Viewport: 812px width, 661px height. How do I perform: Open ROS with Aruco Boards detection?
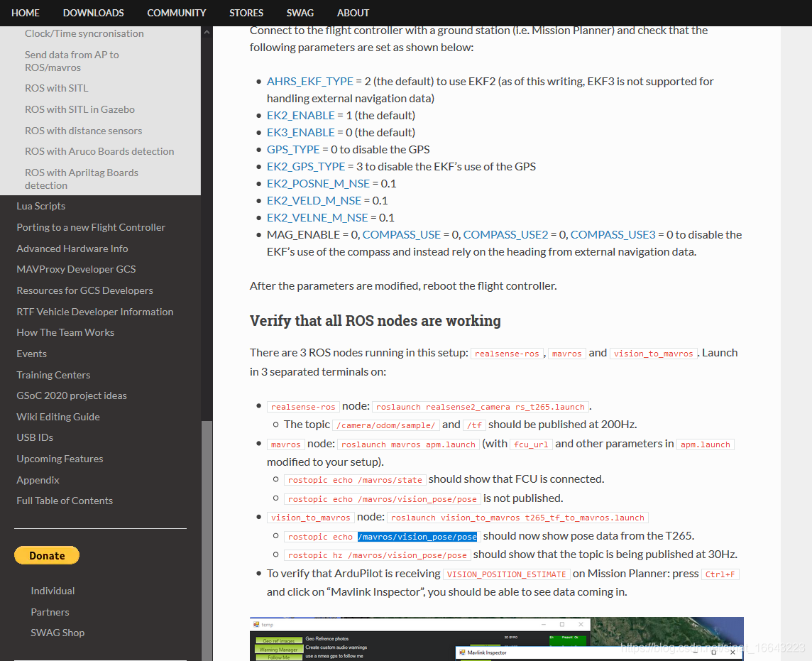pyautogui.click(x=99, y=152)
